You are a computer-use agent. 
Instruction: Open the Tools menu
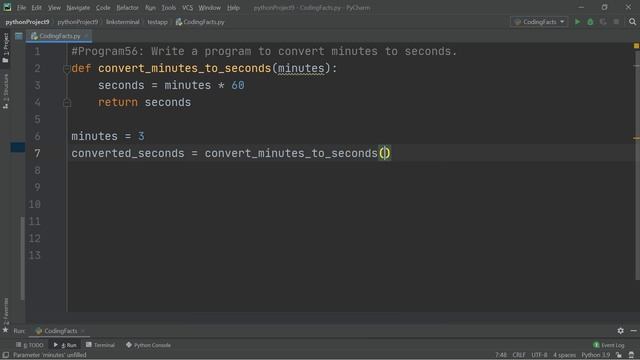pos(168,8)
